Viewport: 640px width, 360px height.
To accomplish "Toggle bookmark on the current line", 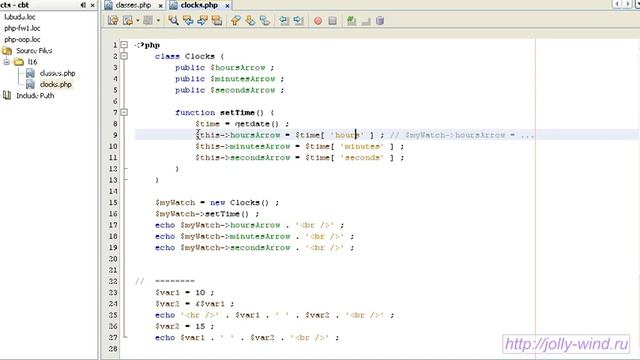I will pyautogui.click(x=265, y=20).
